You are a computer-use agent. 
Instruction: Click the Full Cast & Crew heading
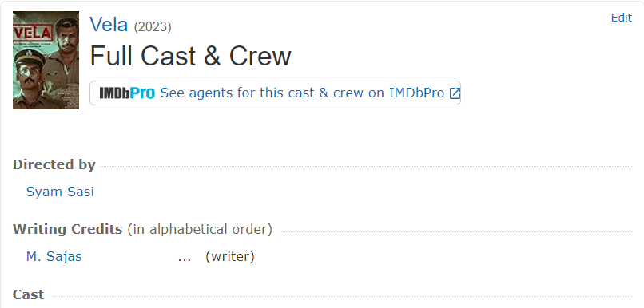pos(191,56)
